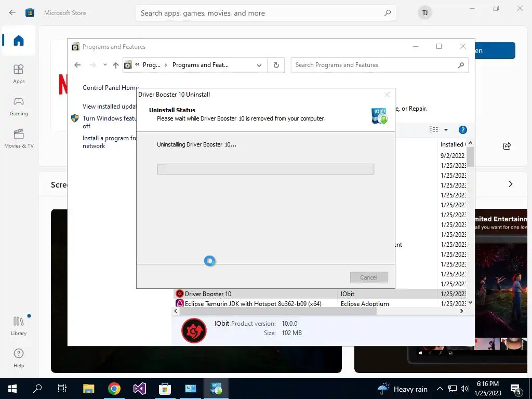This screenshot has height=399, width=532.
Task: Go back in Programs and Features window
Action: point(77,65)
